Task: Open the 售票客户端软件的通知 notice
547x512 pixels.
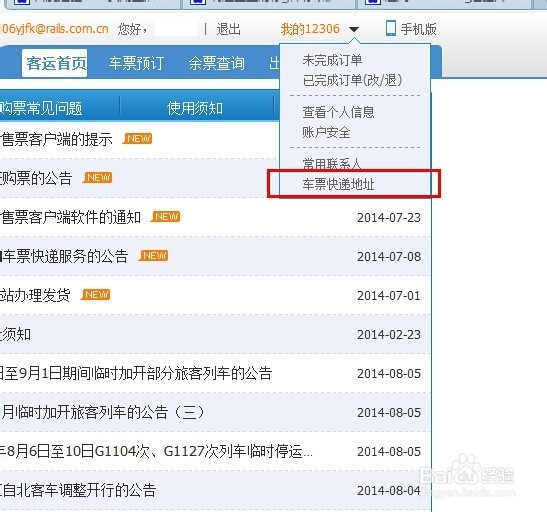Action: [x=70, y=217]
